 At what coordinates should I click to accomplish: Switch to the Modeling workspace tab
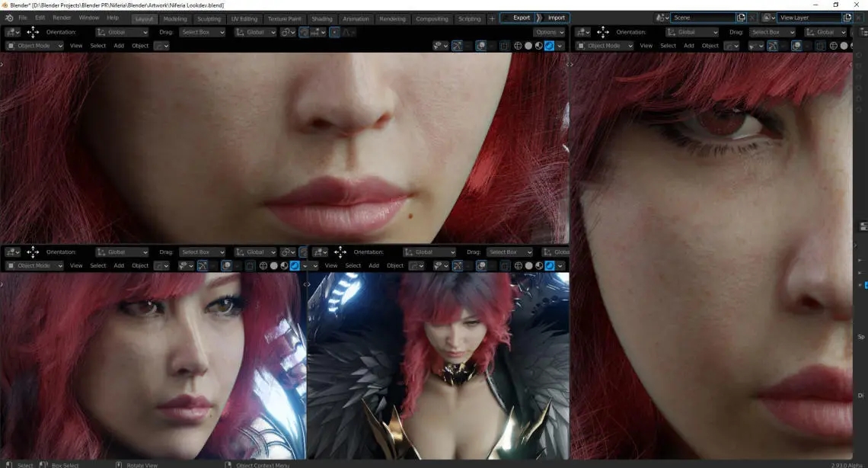click(x=175, y=19)
